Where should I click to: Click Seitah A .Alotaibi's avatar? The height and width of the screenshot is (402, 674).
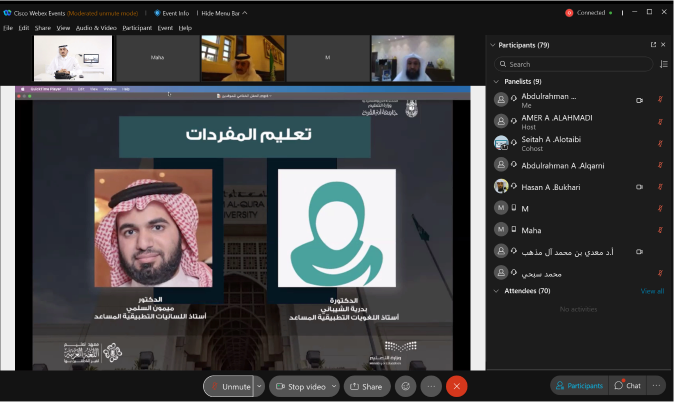(x=501, y=143)
